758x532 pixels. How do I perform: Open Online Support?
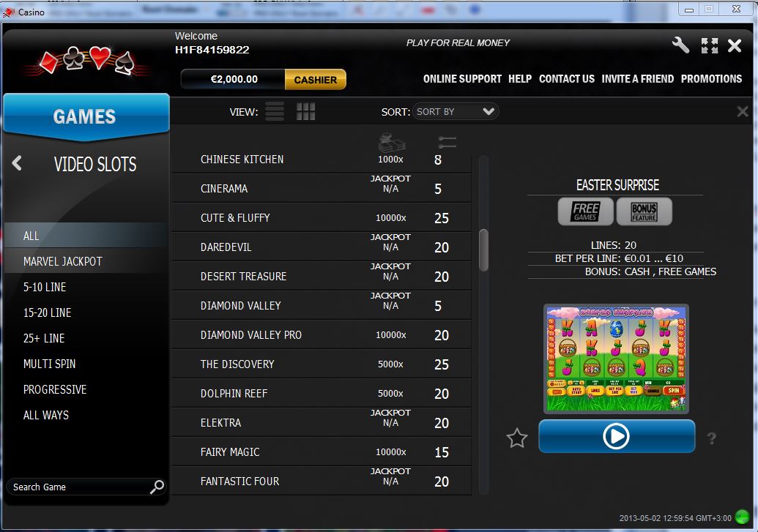[462, 79]
